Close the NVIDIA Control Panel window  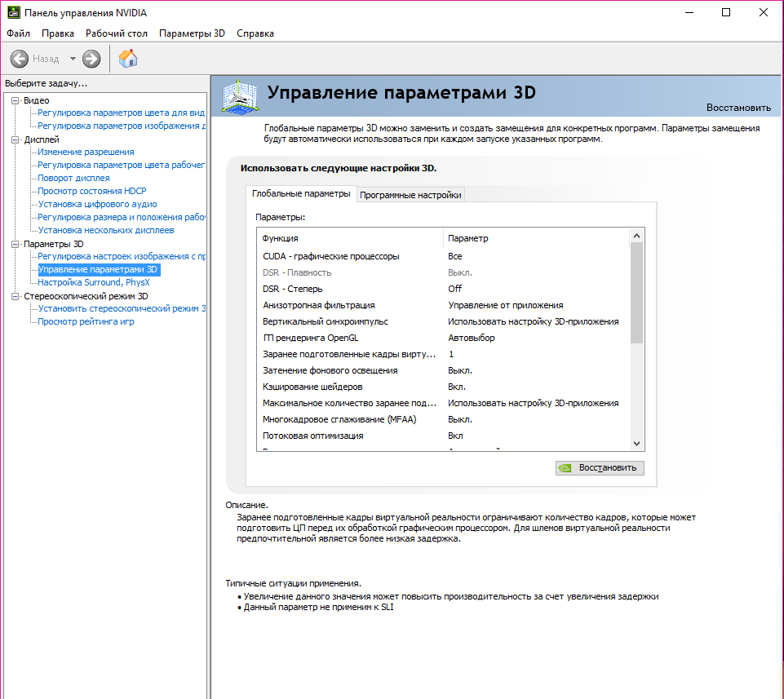coord(763,12)
